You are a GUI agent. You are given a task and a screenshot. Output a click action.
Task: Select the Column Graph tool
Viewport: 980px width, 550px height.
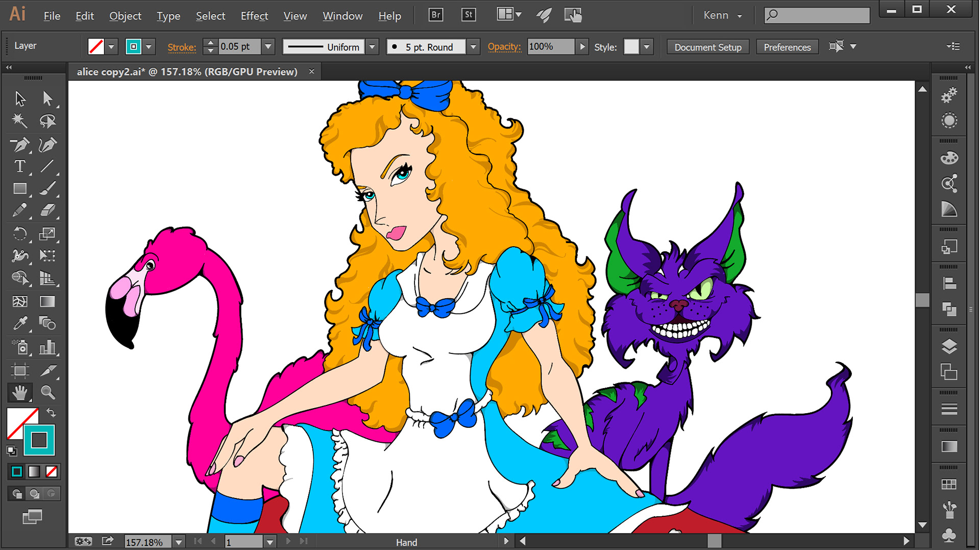(47, 347)
